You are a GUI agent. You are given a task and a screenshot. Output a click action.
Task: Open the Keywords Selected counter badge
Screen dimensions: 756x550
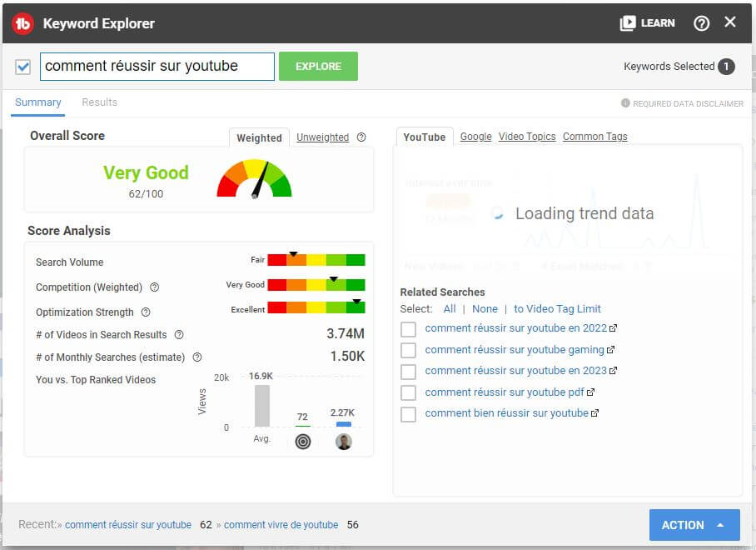click(x=726, y=67)
